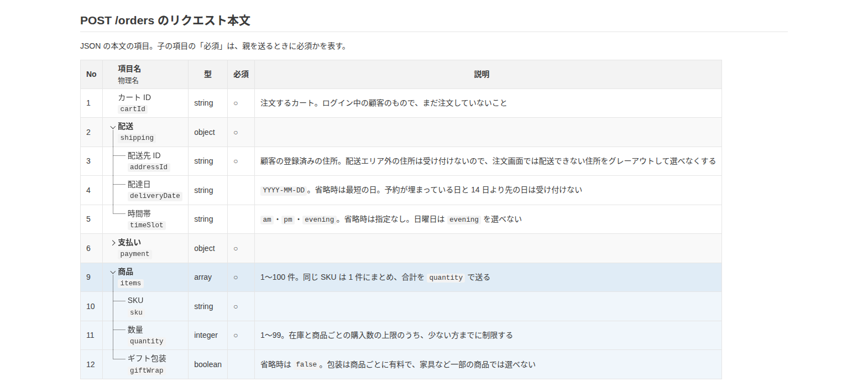Click the heading 'POST /orders のリクエスト本文'
This screenshot has height=392, width=868.
point(165,20)
